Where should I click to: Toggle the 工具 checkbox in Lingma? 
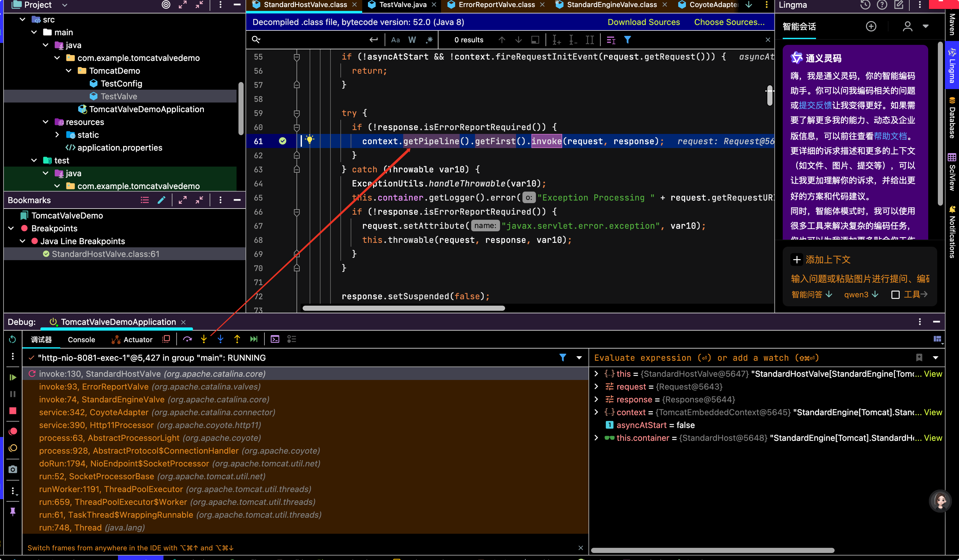(896, 295)
